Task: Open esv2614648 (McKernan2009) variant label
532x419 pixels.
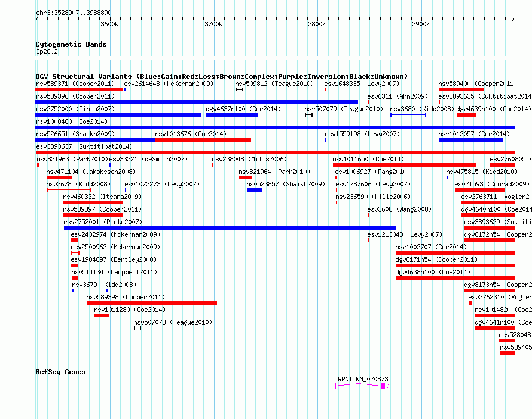Action: 169,84
